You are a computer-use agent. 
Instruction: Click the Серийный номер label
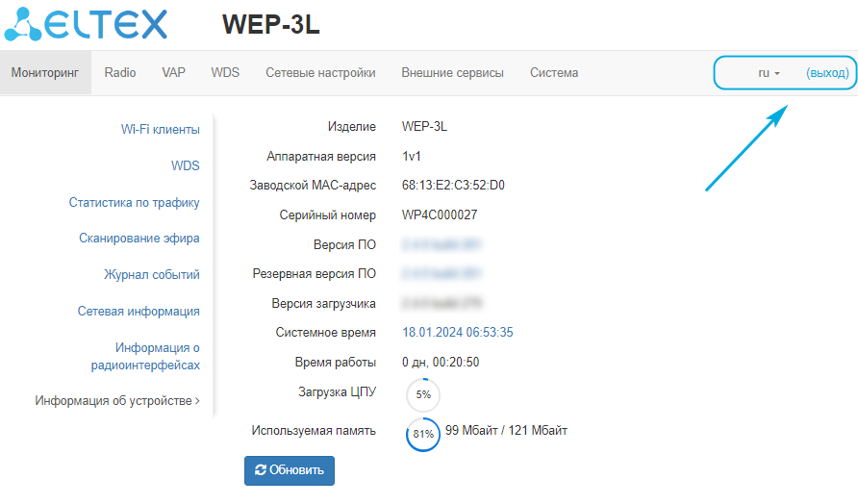(x=328, y=215)
